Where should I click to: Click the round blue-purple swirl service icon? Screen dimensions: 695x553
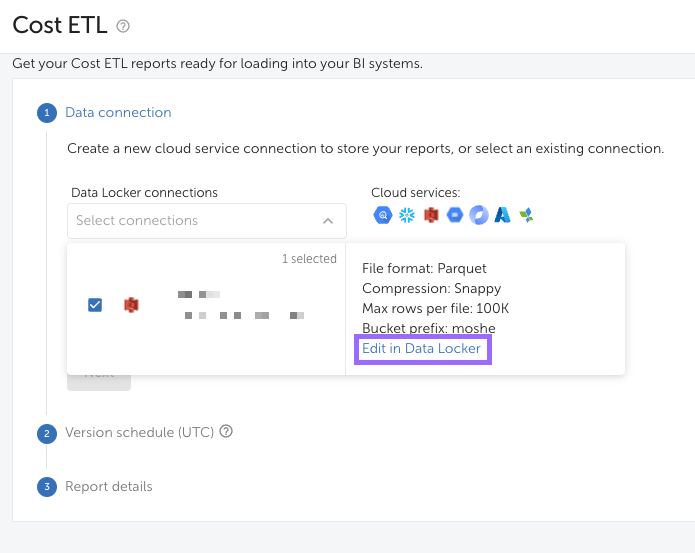pos(479,215)
